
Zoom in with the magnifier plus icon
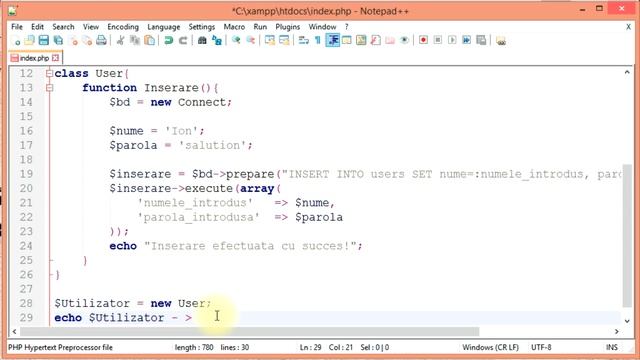point(236,40)
